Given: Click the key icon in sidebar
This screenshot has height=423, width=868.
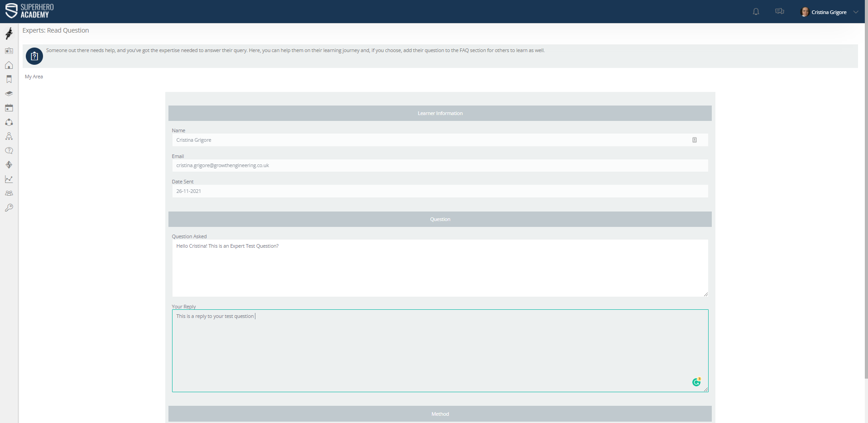Looking at the screenshot, I should coord(9,208).
